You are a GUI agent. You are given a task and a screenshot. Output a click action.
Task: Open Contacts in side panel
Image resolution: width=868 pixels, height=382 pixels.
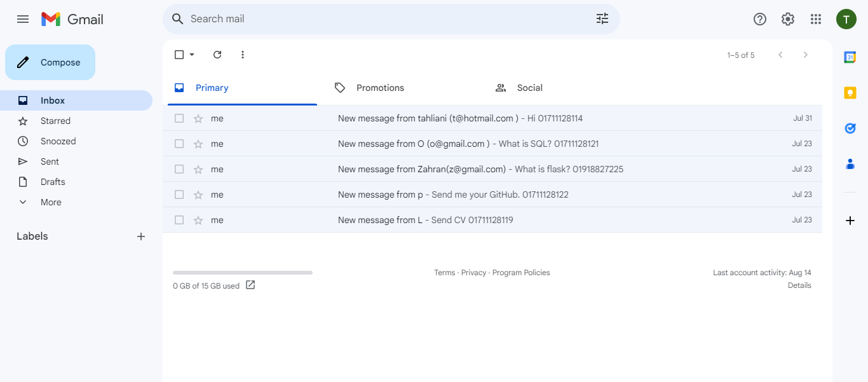point(850,164)
